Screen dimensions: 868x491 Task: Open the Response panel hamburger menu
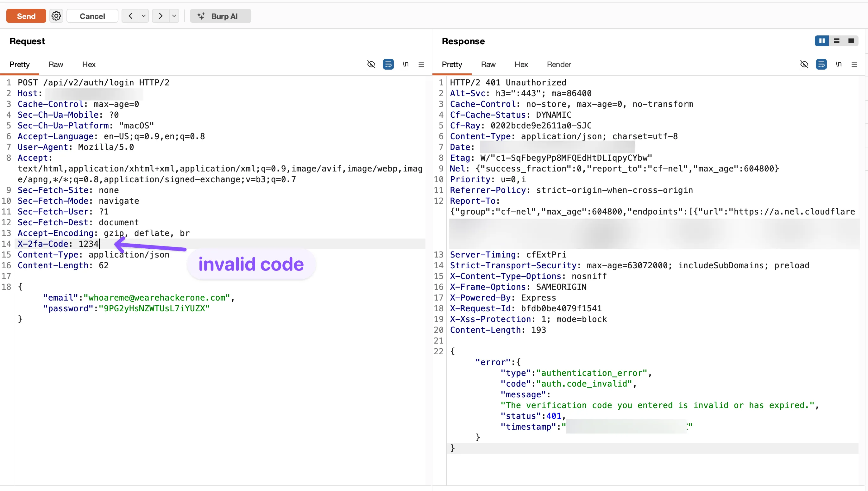tap(854, 64)
